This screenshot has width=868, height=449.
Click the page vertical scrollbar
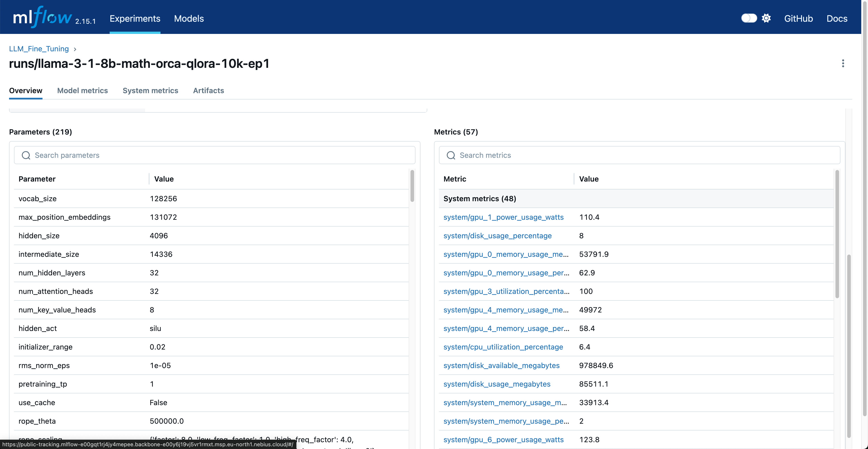(864, 209)
